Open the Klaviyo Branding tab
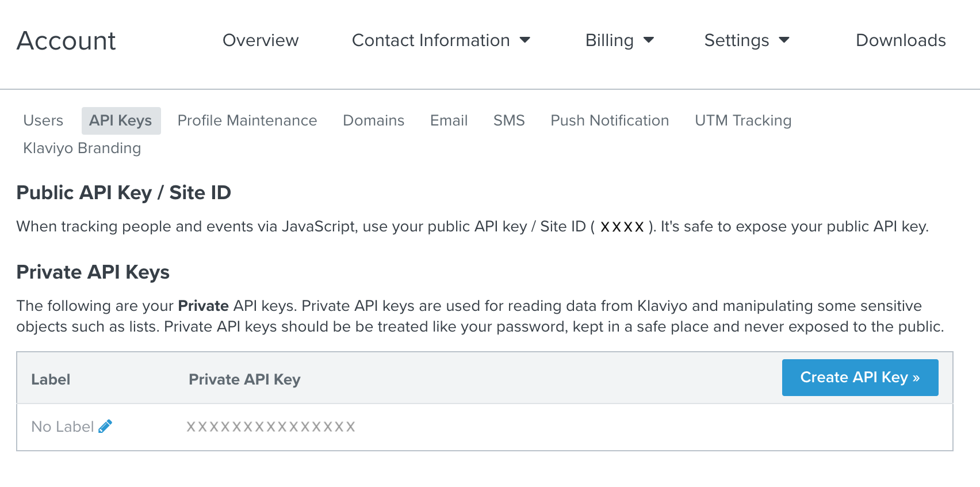Screen dimensions: 980x487 click(x=82, y=148)
